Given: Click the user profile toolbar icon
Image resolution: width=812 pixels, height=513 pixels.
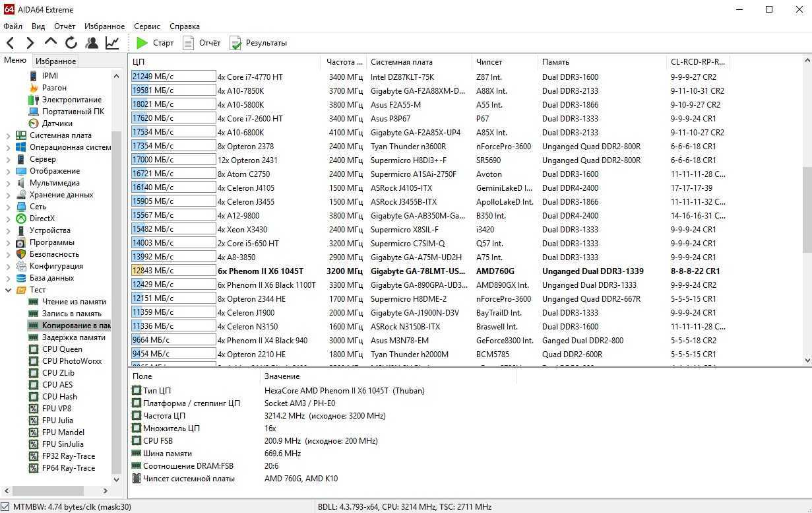Looking at the screenshot, I should [92, 43].
